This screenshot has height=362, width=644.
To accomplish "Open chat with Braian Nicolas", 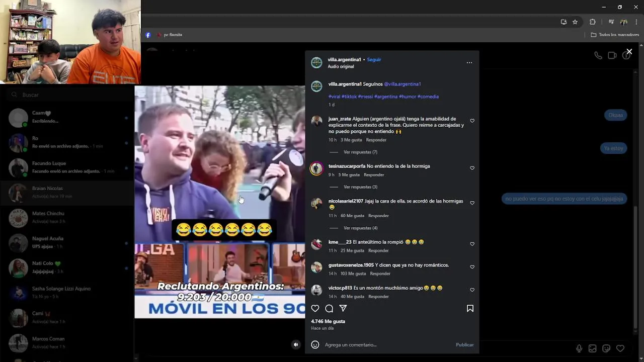I will (67, 193).
